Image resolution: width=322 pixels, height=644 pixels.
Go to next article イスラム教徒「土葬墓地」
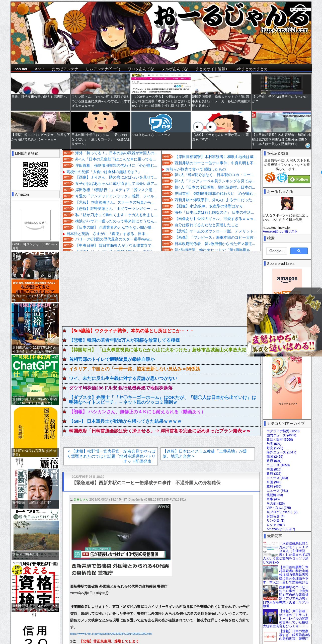[x=207, y=454]
